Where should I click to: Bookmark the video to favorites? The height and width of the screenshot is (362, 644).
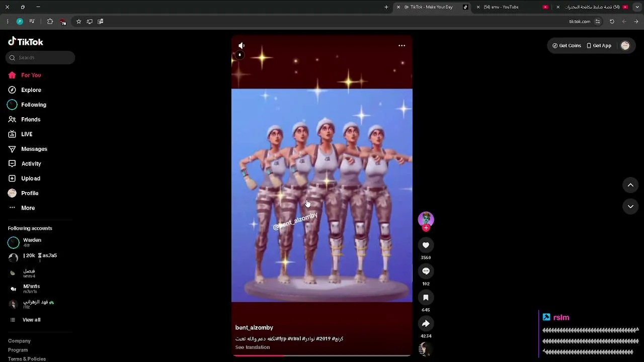coord(426,297)
